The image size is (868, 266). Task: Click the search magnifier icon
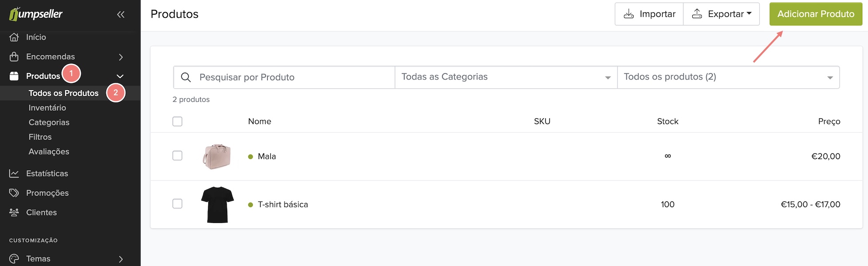pyautogui.click(x=186, y=77)
